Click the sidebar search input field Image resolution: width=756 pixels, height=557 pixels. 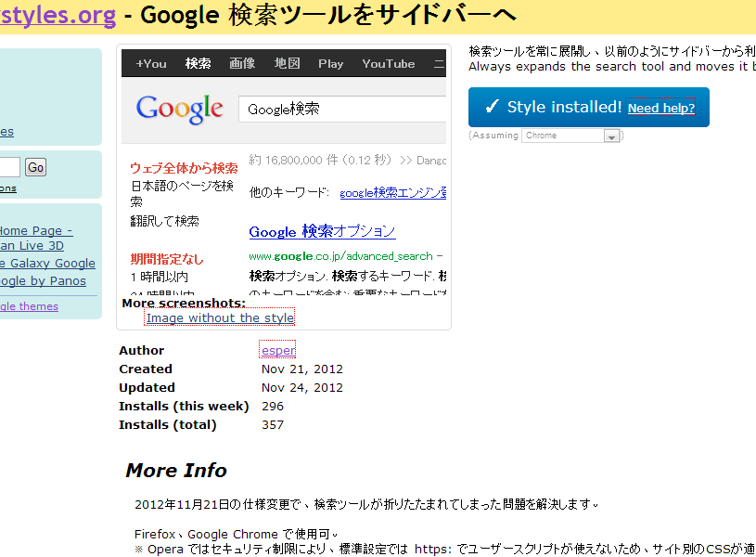9,167
